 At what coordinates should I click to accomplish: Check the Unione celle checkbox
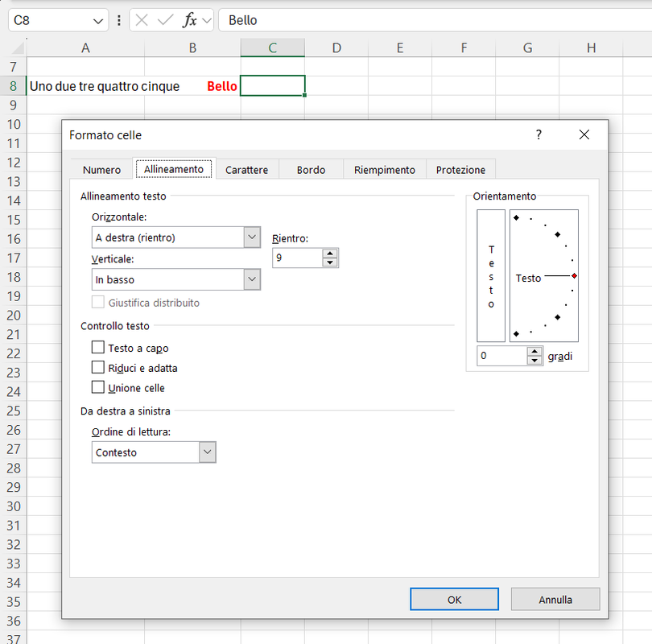[x=97, y=387]
